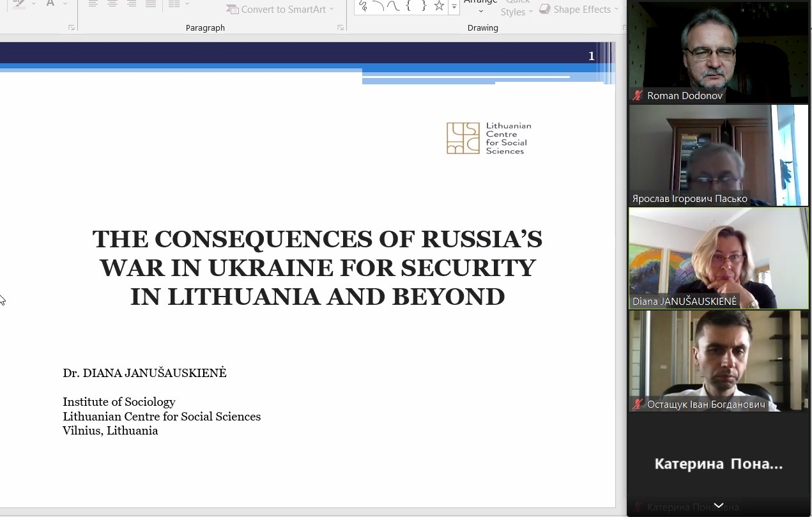Click Roman Dodonov's muted microphone icon
This screenshot has width=812, height=517.
click(x=638, y=96)
